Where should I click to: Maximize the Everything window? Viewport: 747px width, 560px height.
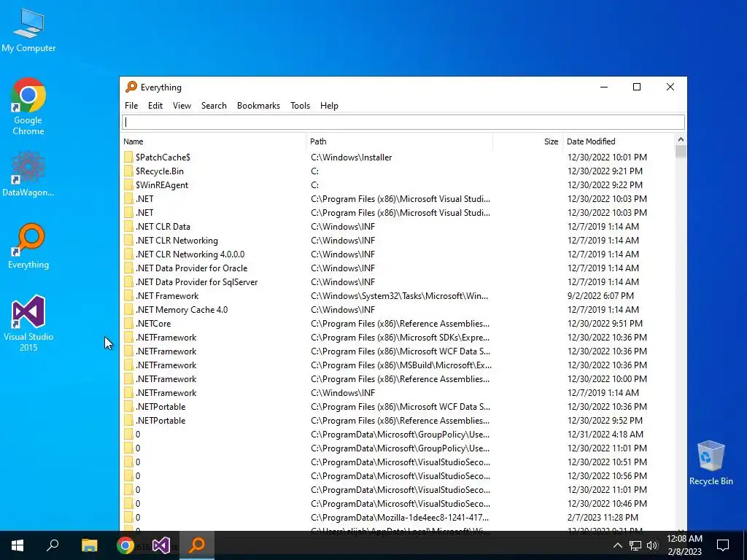637,87
